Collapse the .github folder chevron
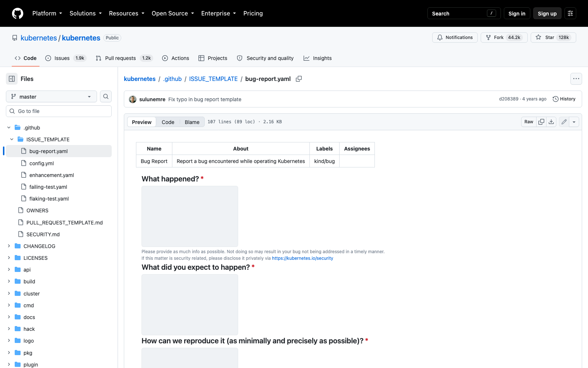The height and width of the screenshot is (368, 588). (9, 127)
